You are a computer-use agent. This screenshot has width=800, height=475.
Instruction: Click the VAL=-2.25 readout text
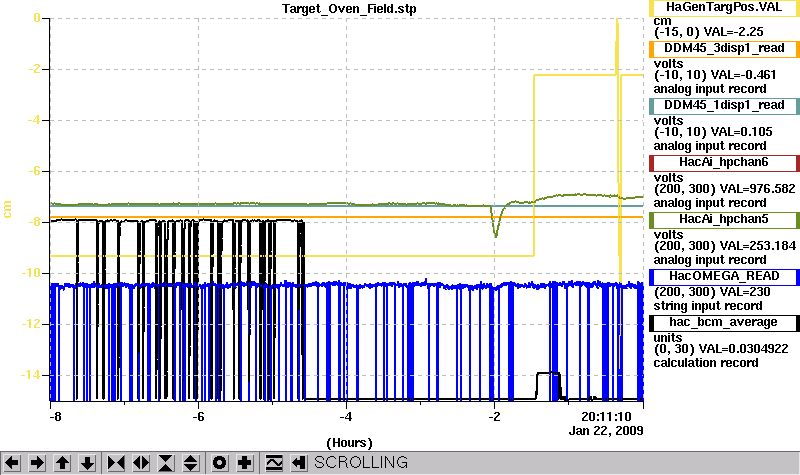point(733,32)
